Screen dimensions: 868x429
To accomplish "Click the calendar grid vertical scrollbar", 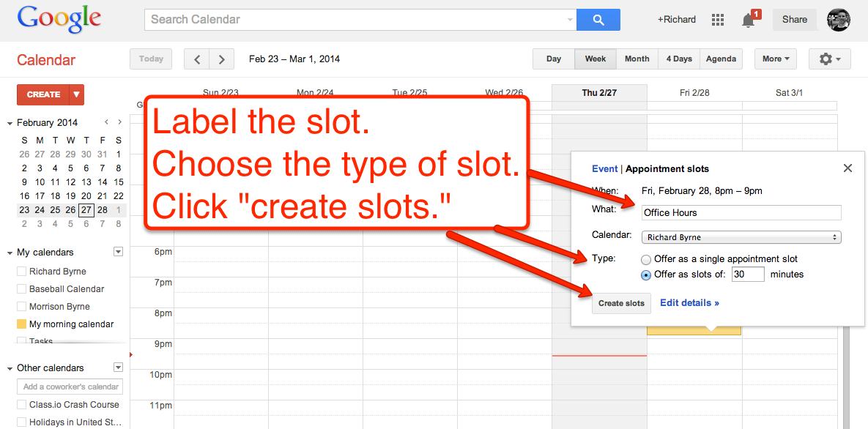I will [x=847, y=376].
